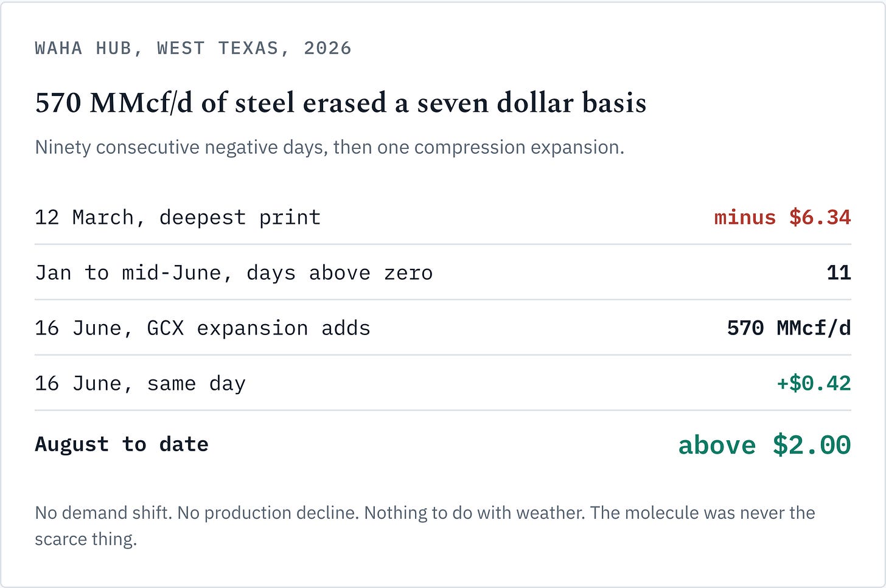Select the '16 June, same day' row label
Image resolution: width=886 pixels, height=588 pixels.
click(x=141, y=383)
